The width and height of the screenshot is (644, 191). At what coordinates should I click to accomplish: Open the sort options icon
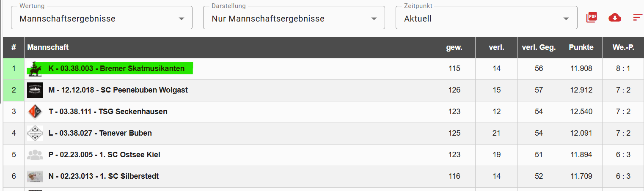pos(637,17)
